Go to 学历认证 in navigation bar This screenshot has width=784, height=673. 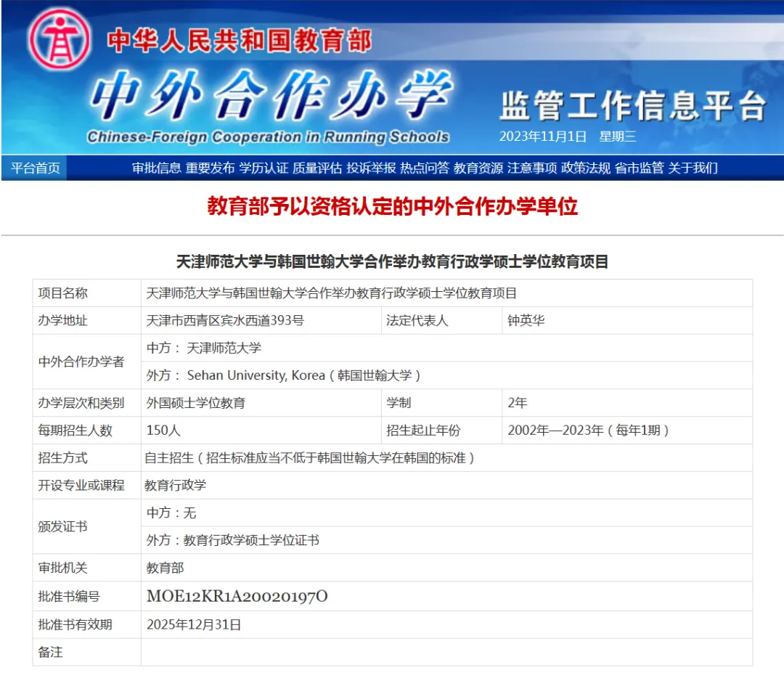click(264, 168)
